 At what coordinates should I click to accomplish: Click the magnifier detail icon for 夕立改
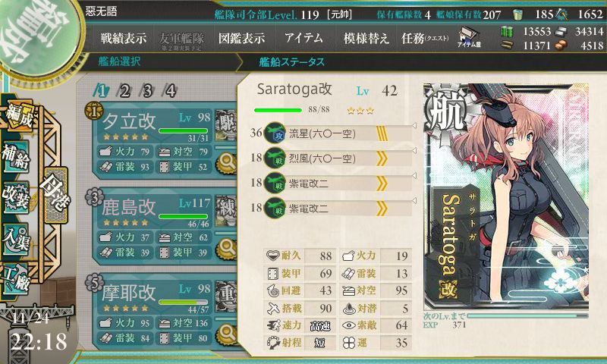[x=226, y=162]
